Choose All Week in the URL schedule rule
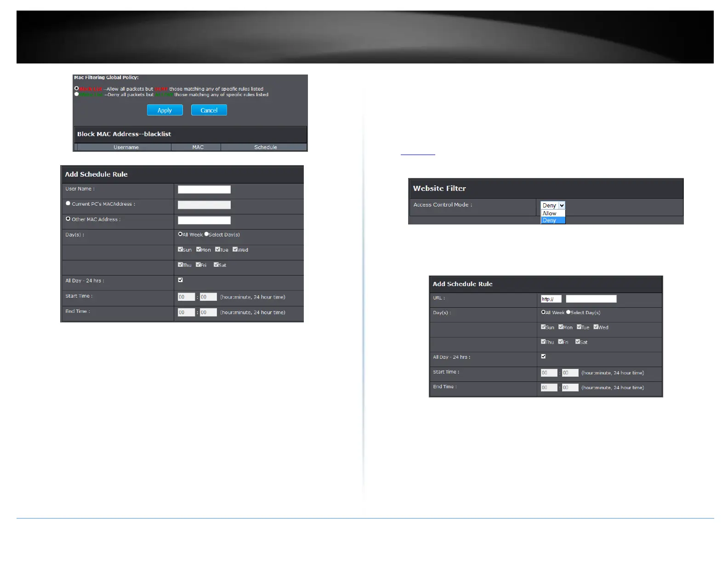Screen dimensions: 728x563 pyautogui.click(x=543, y=312)
